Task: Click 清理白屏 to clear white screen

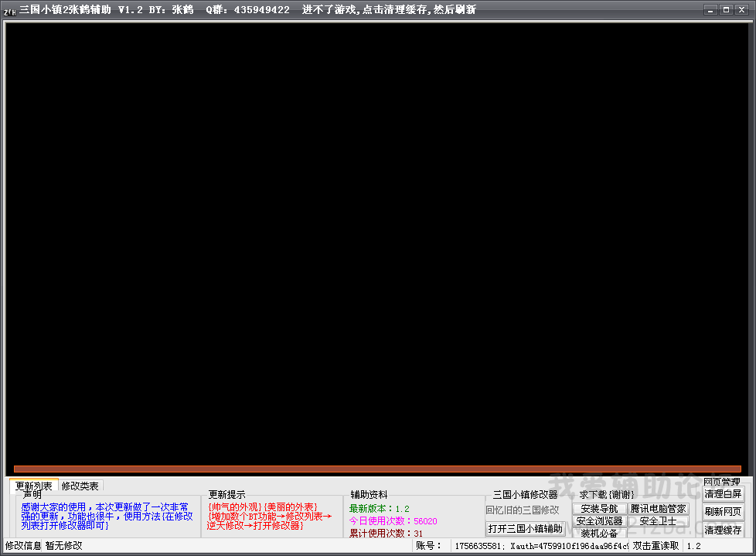Action: pyautogui.click(x=723, y=494)
